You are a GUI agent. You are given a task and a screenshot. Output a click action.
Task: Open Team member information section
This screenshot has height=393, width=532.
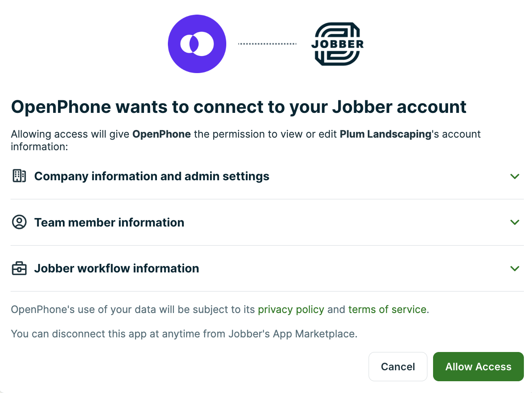[267, 222]
